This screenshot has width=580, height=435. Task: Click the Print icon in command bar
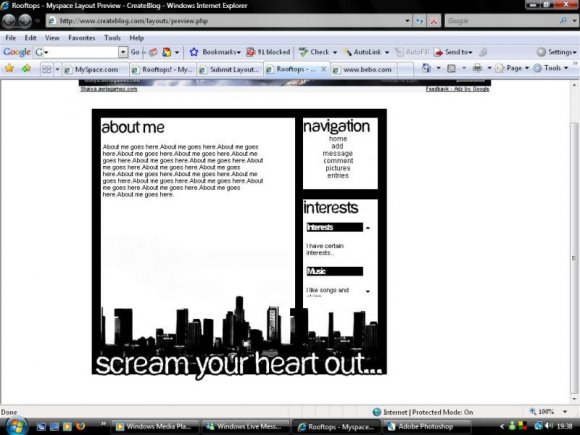tap(478, 68)
